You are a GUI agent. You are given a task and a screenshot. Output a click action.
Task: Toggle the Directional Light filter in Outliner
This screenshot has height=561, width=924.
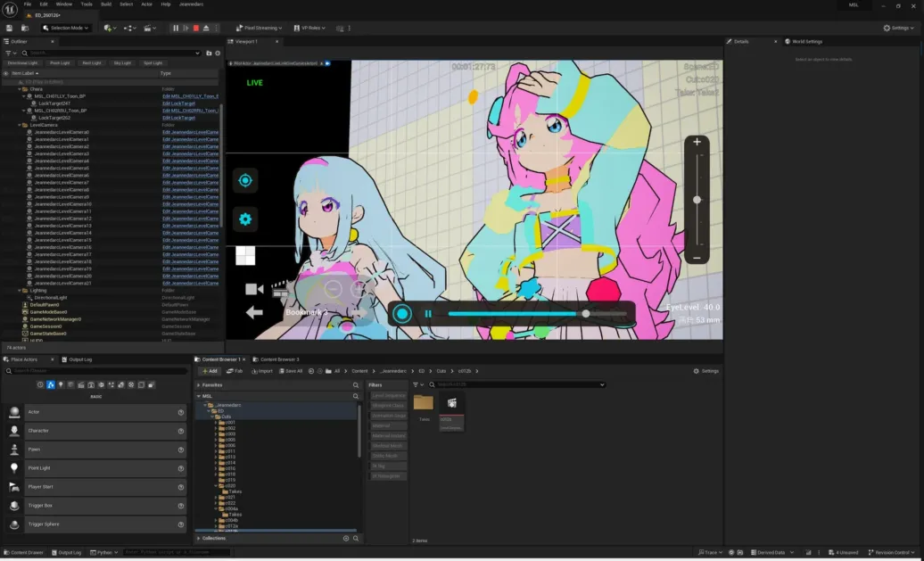[22, 62]
